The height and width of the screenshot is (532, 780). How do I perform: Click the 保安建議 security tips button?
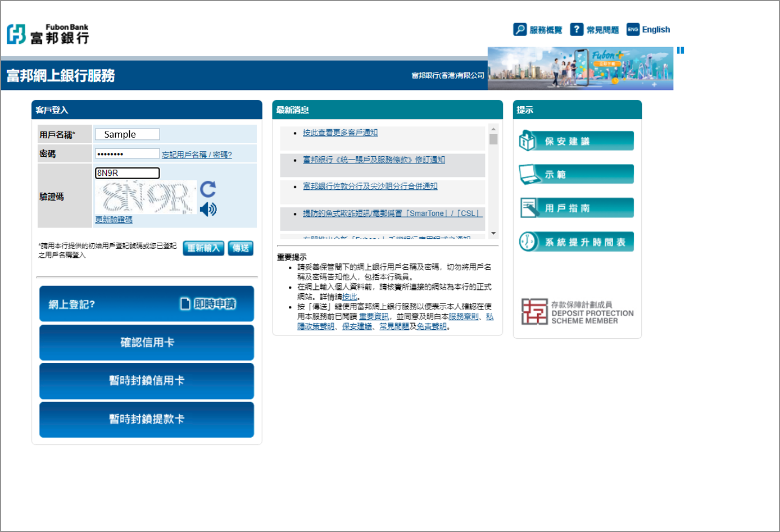[576, 141]
